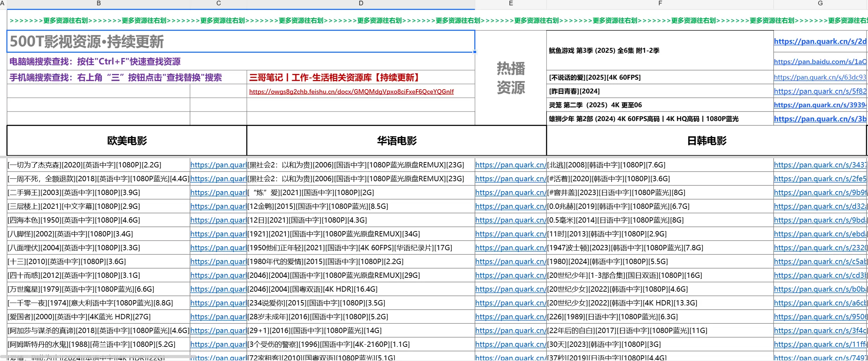
Task: Open the 灵笼 第二季 quark link
Action: (820, 105)
